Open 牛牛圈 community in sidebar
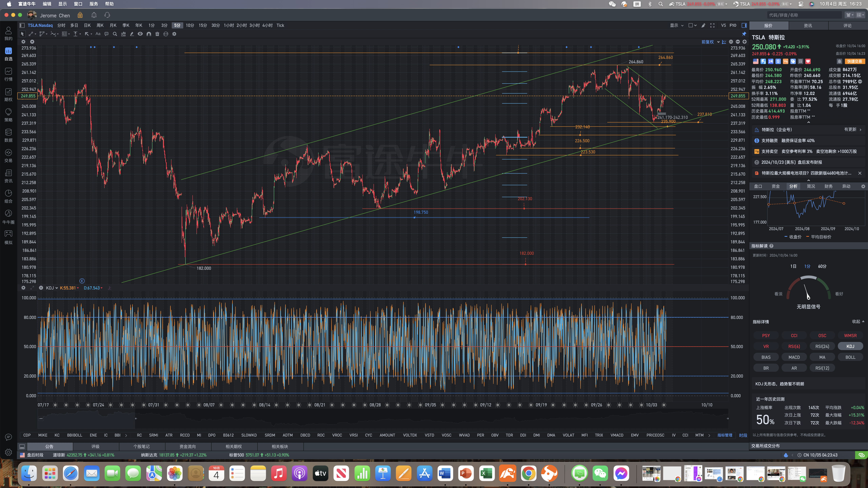This screenshot has width=868, height=488. point(8,217)
